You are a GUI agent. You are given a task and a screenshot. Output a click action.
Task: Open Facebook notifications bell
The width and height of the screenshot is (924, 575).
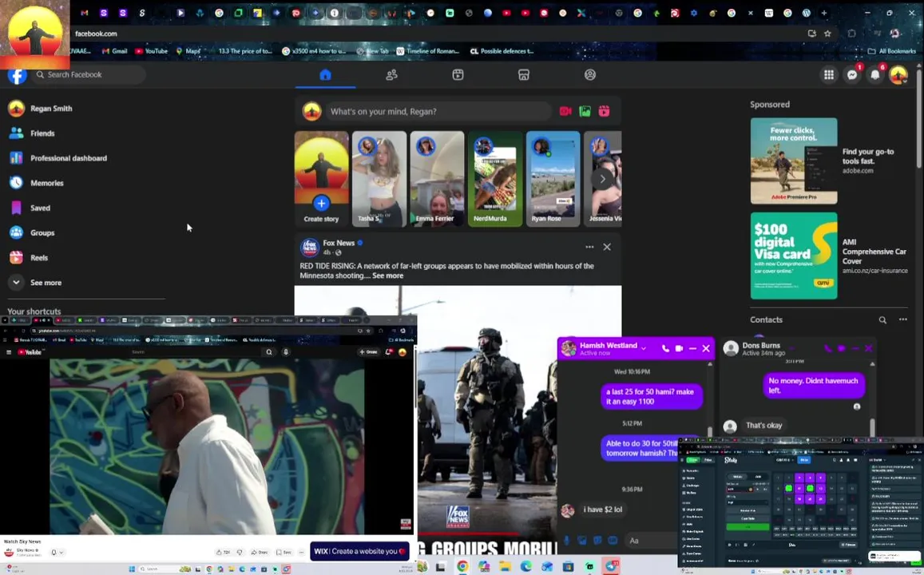pos(875,75)
